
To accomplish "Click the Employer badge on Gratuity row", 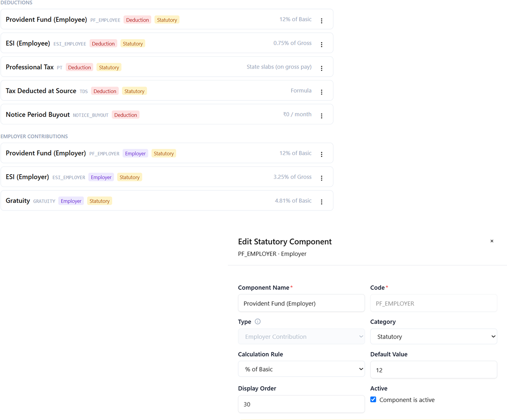I will pyautogui.click(x=71, y=201).
